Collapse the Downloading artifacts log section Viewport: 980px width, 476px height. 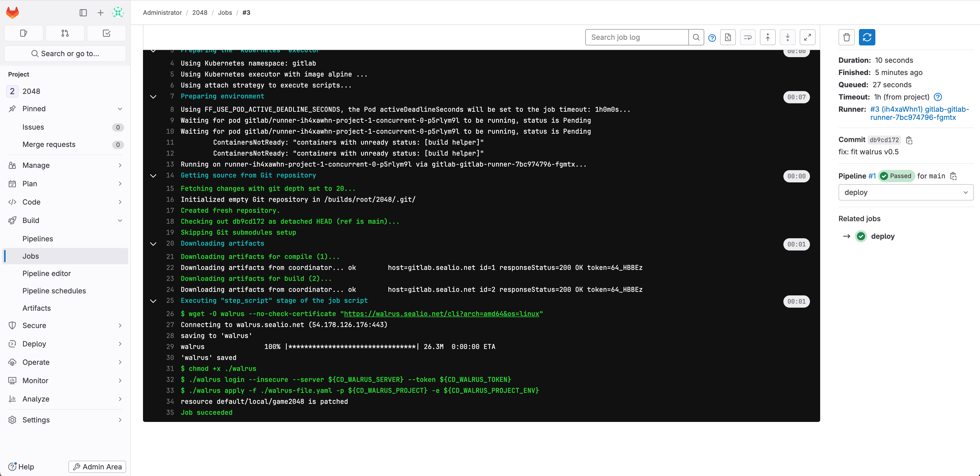coord(153,244)
